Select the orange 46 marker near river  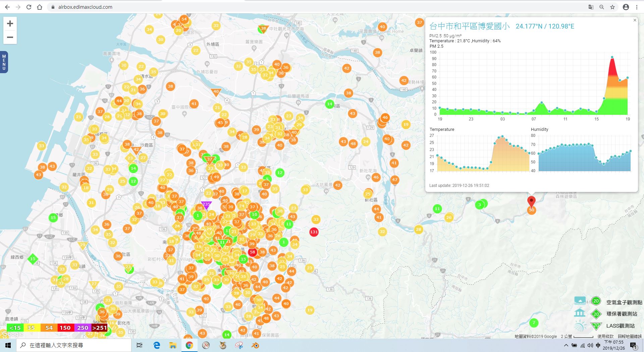point(385,117)
